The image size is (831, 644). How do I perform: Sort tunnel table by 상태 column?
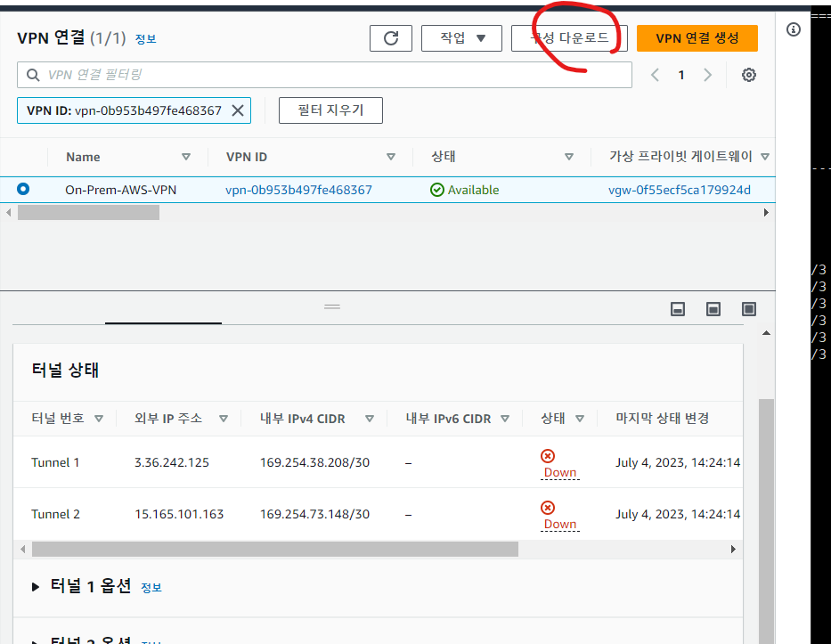coord(580,419)
